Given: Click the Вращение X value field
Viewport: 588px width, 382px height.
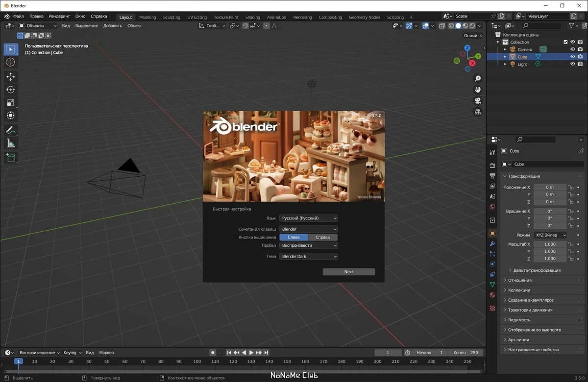Looking at the screenshot, I should (x=550, y=211).
